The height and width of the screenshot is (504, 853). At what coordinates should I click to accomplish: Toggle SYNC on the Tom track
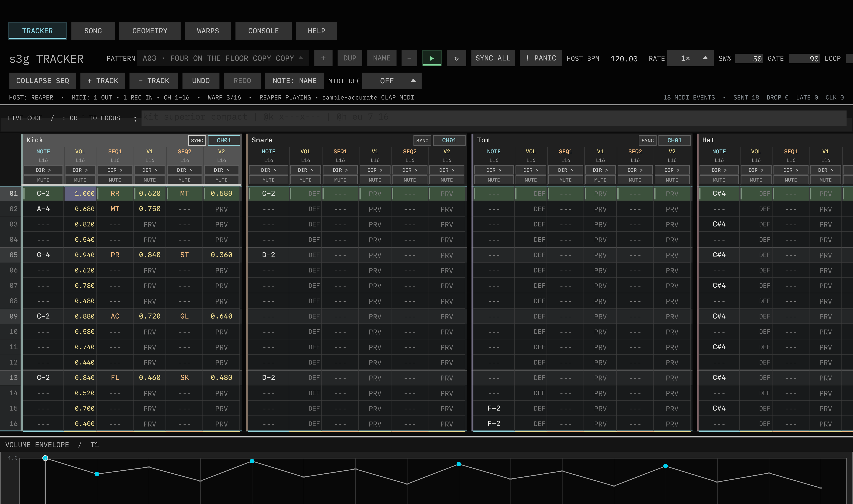(648, 140)
